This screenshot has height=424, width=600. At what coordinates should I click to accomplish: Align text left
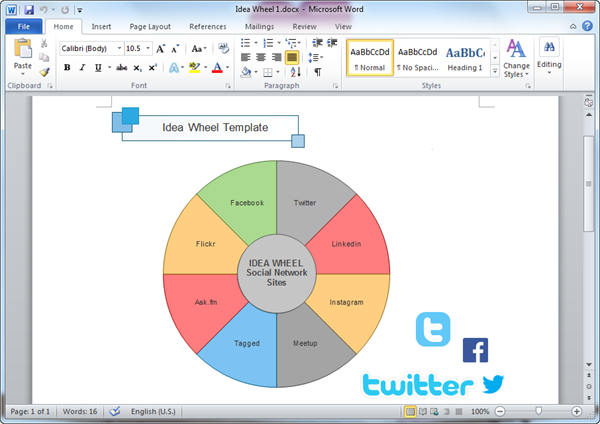click(245, 57)
